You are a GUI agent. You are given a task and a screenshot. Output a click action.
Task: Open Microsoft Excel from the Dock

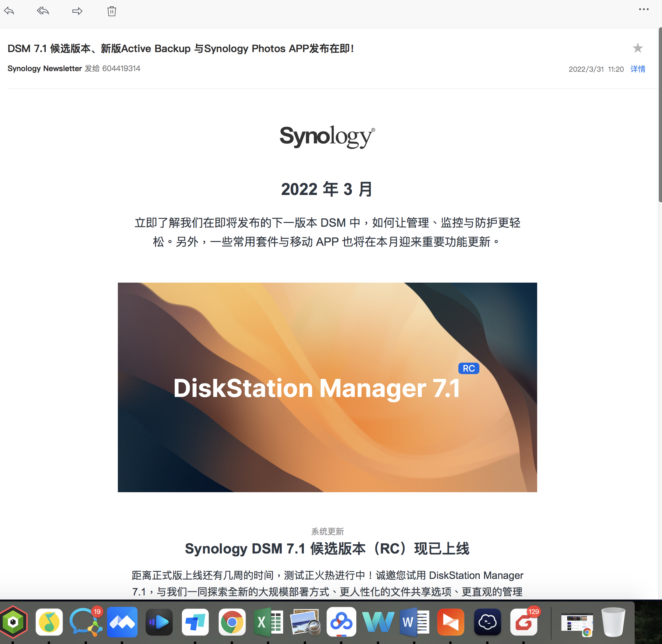coord(268,622)
